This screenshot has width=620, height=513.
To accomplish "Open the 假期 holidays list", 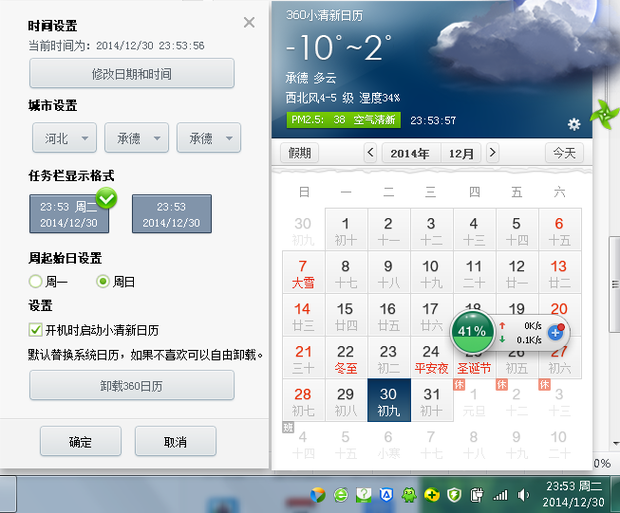I will 299,153.
